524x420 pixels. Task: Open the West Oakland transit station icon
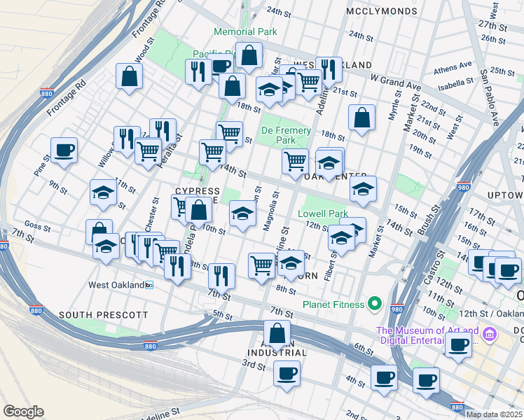click(x=149, y=285)
